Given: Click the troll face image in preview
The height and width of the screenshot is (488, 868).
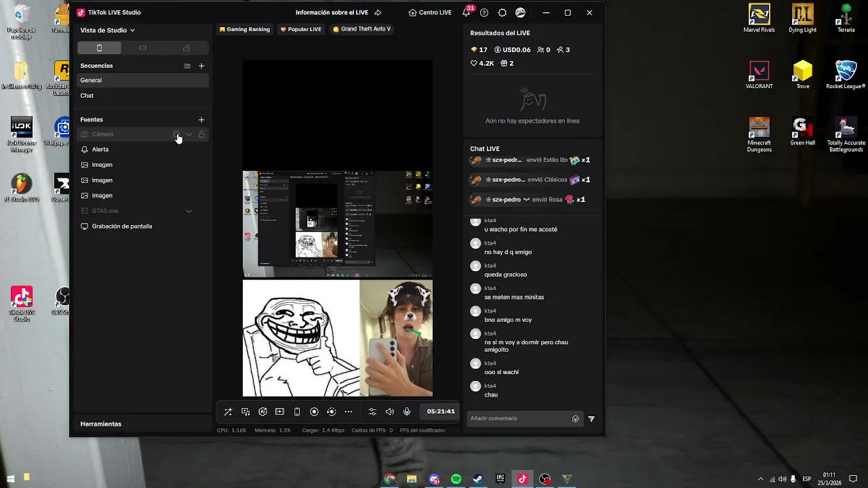Looking at the screenshot, I should [x=301, y=338].
